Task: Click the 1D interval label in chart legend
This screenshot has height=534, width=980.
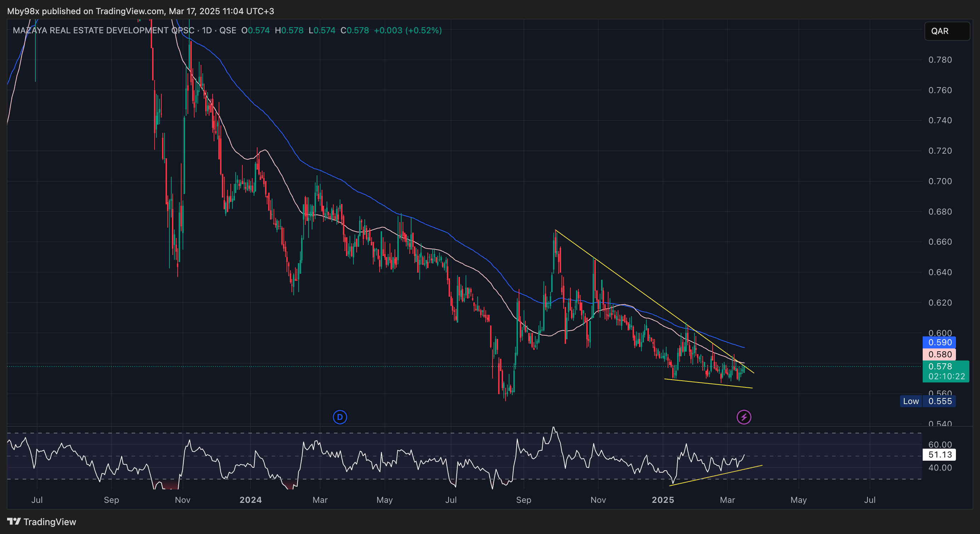Action: click(207, 30)
